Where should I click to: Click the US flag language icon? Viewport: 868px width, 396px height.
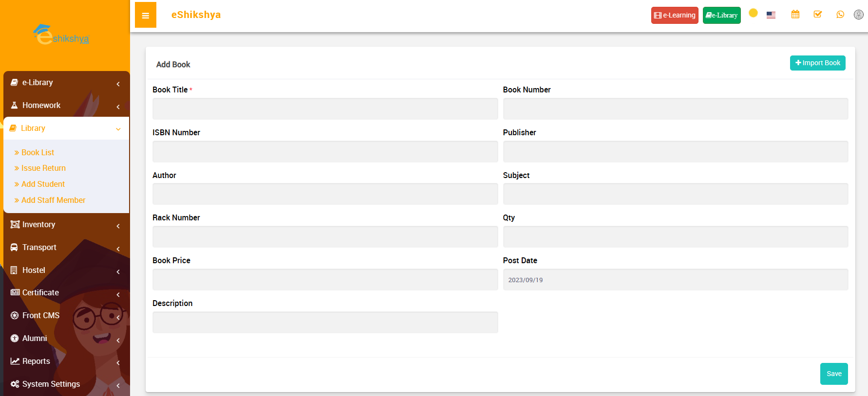[771, 15]
